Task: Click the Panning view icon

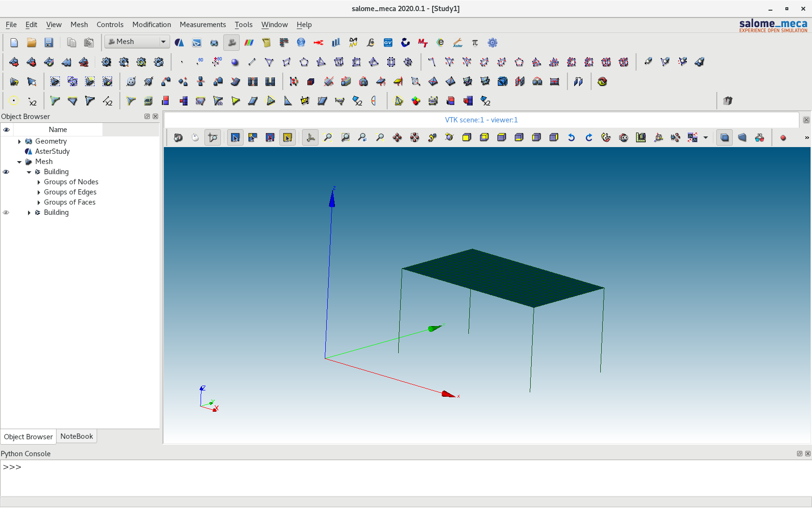Action: [397, 138]
